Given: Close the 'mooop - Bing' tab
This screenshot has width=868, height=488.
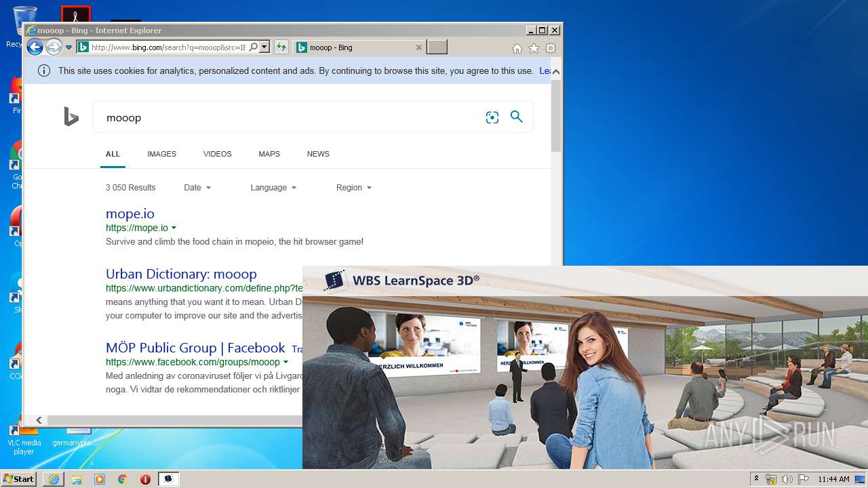Looking at the screenshot, I should pyautogui.click(x=419, y=47).
